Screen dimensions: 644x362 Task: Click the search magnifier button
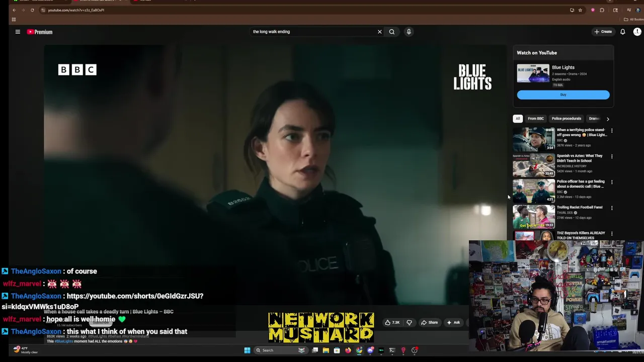pos(392,32)
